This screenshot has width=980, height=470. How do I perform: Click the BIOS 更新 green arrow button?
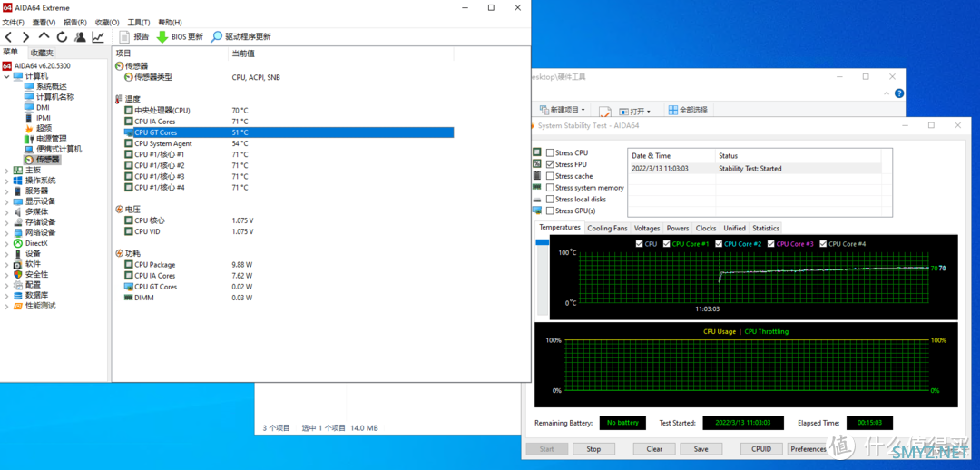tap(180, 37)
